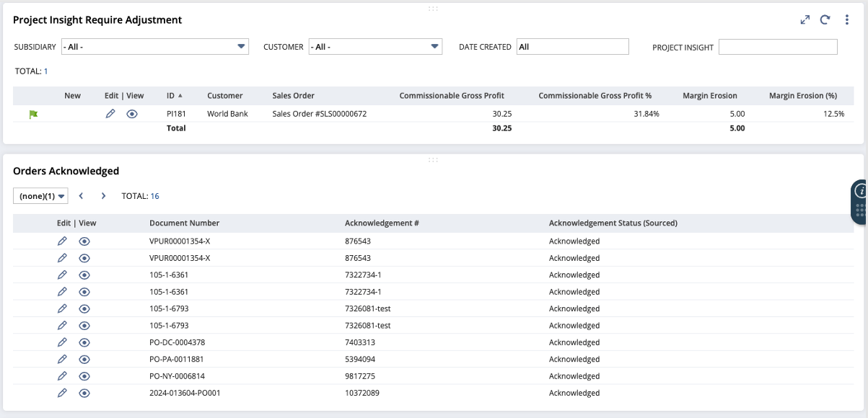This screenshot has width=868, height=418.
Task: Edit the PI181 World Bank record
Action: click(110, 114)
